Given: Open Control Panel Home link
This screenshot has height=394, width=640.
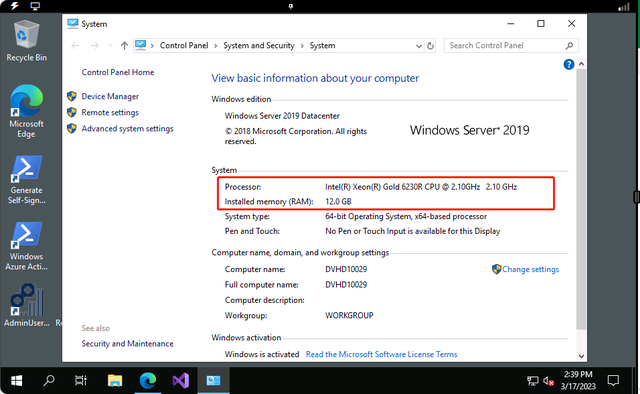Looking at the screenshot, I should click(x=118, y=72).
